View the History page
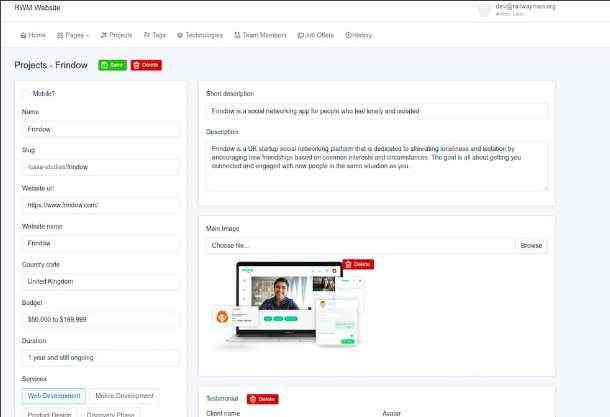This screenshot has height=417, width=610. [x=358, y=35]
